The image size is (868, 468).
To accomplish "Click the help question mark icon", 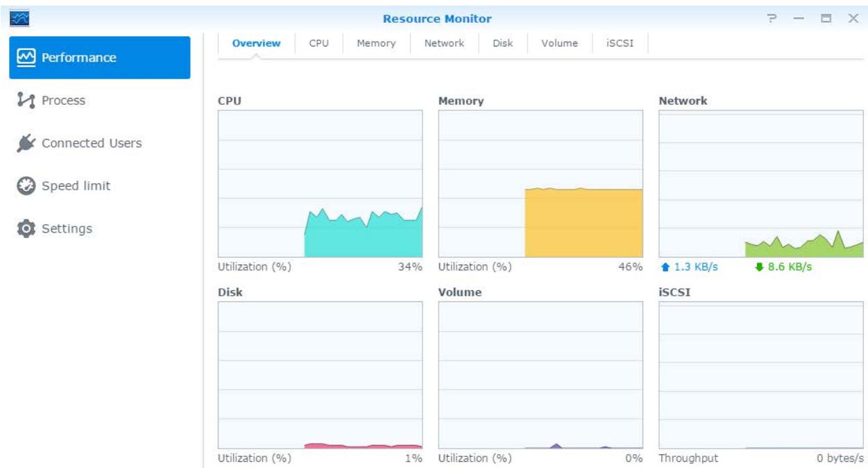I will tap(771, 19).
